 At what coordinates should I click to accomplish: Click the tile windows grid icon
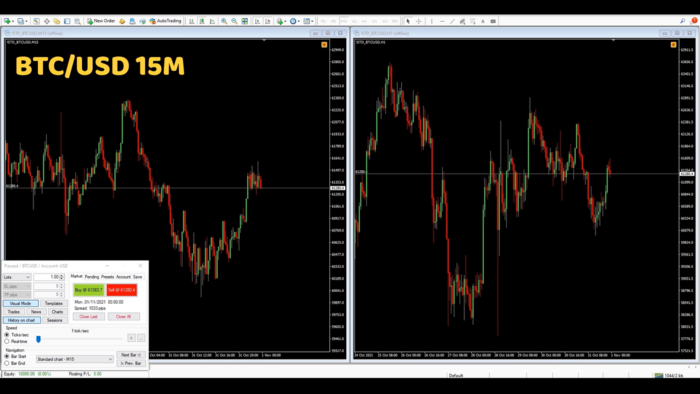(245, 21)
